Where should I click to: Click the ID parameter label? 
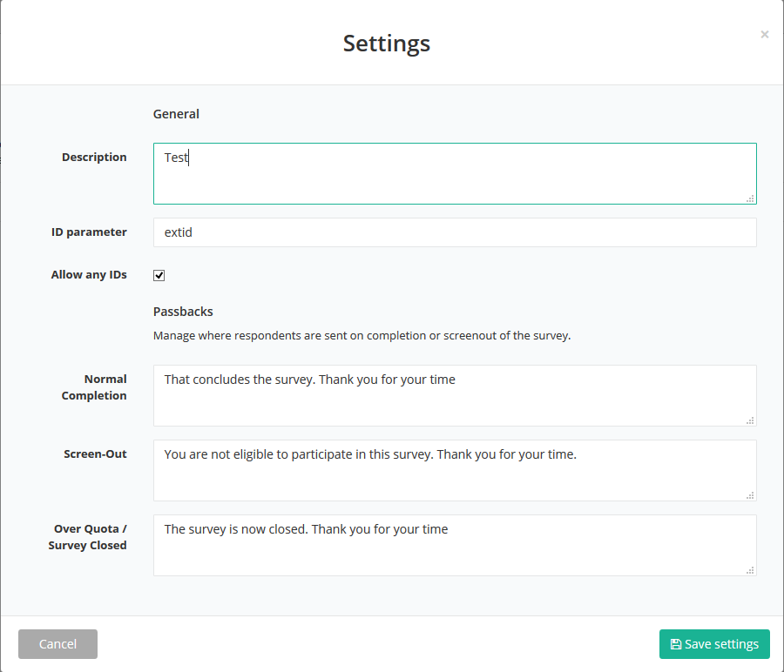(89, 232)
